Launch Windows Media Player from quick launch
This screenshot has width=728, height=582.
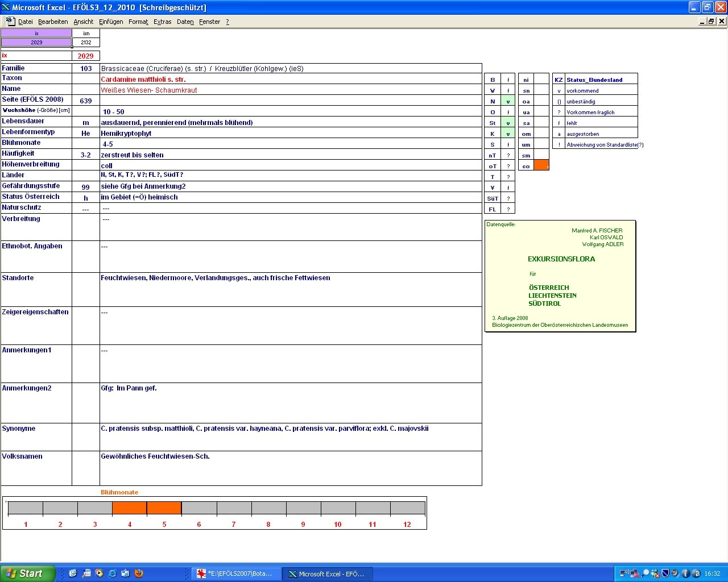point(99,573)
